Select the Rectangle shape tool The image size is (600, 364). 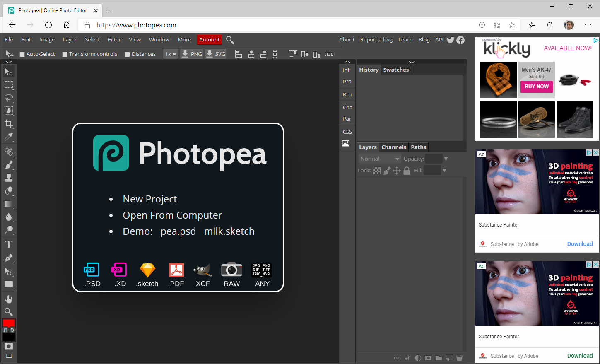[x=9, y=284]
